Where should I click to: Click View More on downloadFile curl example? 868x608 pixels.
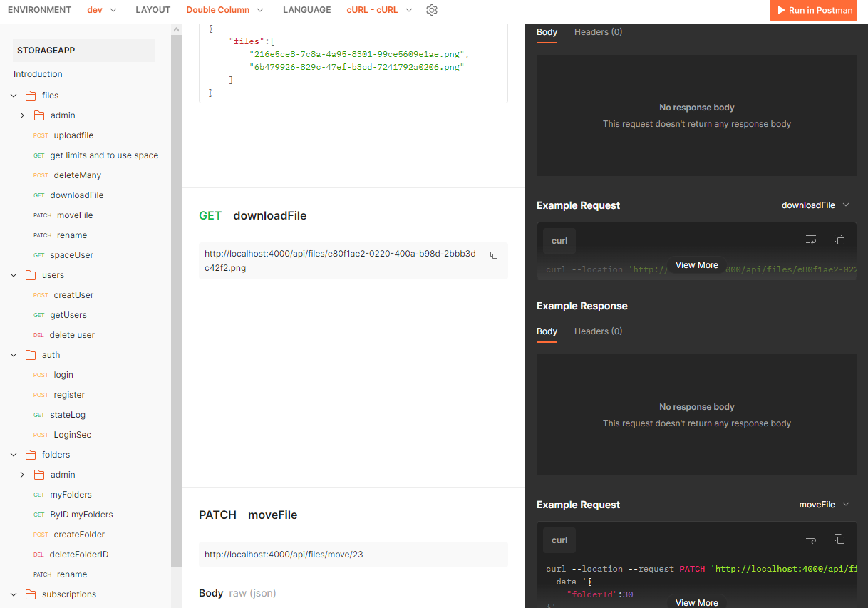point(696,265)
